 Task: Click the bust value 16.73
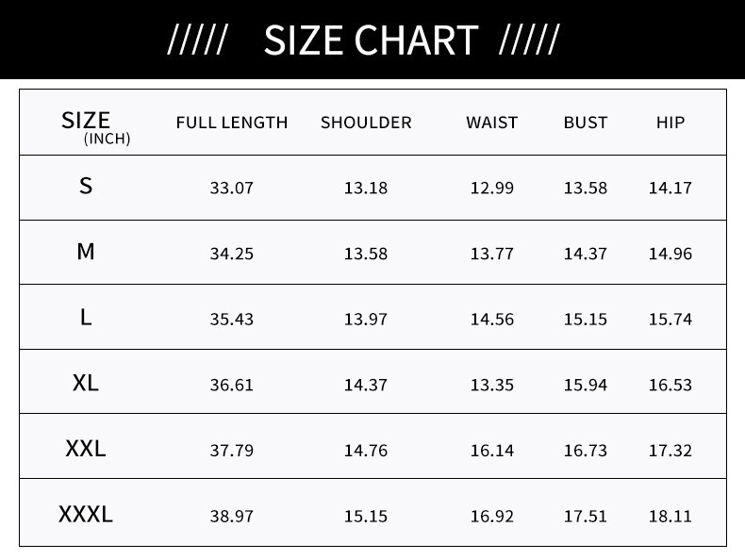pyautogui.click(x=586, y=451)
